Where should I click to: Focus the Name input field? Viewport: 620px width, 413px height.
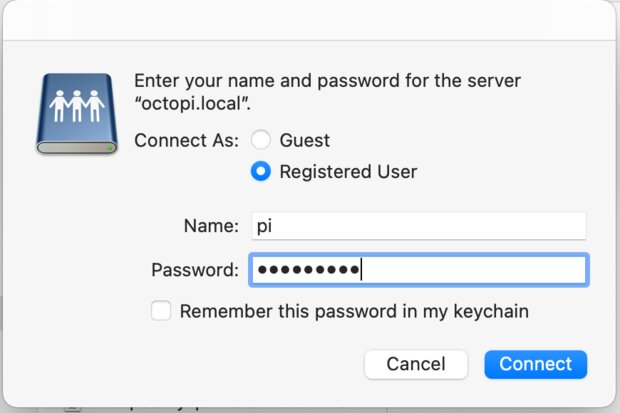point(419,226)
